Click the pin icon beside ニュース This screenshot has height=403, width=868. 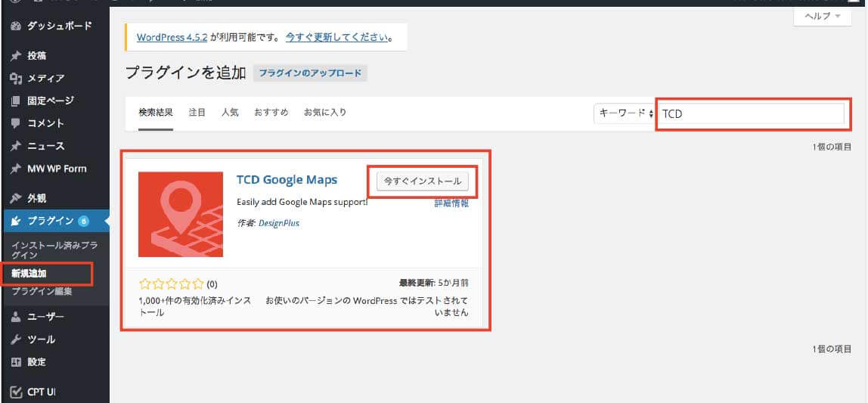(x=15, y=146)
